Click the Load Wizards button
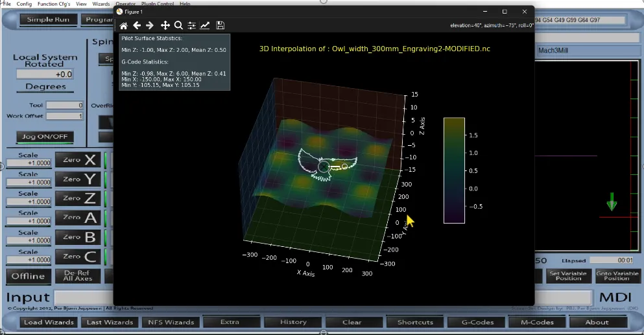 click(49, 322)
